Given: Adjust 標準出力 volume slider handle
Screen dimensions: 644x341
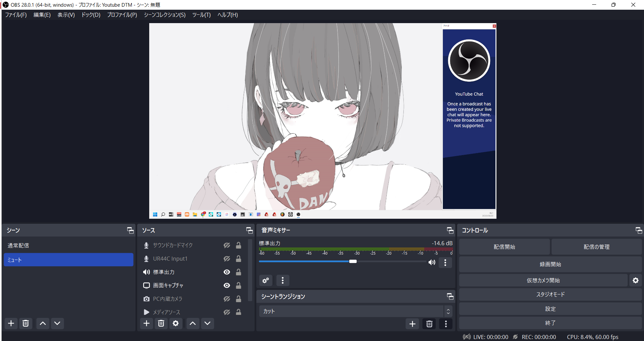Looking at the screenshot, I should 353,261.
